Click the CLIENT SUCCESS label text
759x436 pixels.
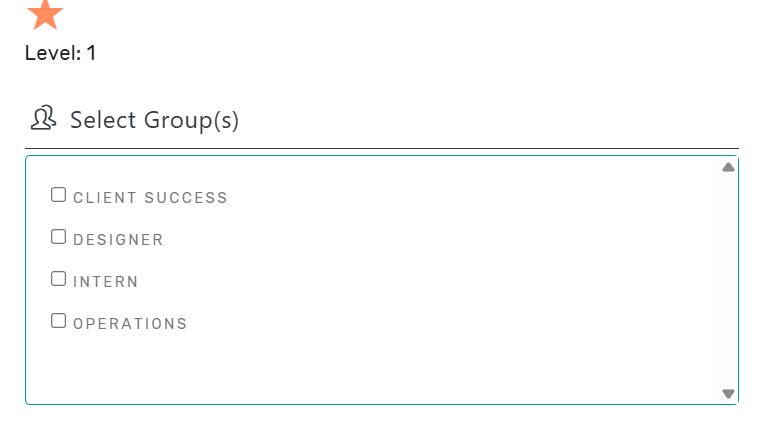[150, 198]
